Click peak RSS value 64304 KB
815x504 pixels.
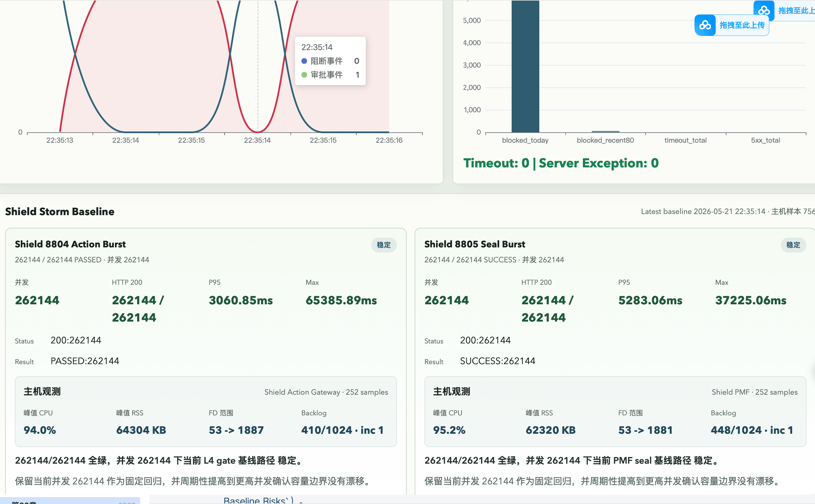(141, 430)
